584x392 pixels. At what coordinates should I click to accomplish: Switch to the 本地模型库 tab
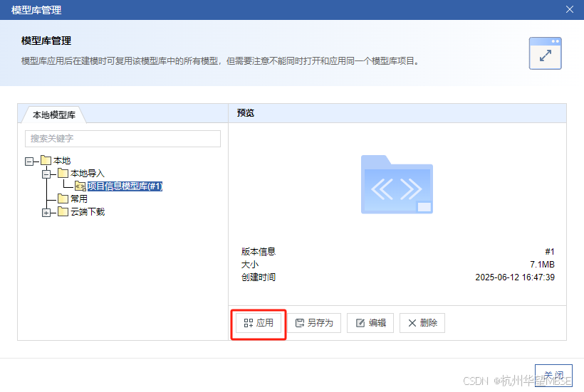(x=54, y=115)
